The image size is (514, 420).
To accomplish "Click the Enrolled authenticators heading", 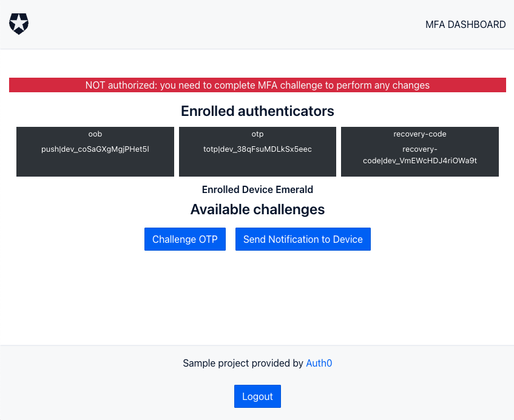I will coord(257,111).
